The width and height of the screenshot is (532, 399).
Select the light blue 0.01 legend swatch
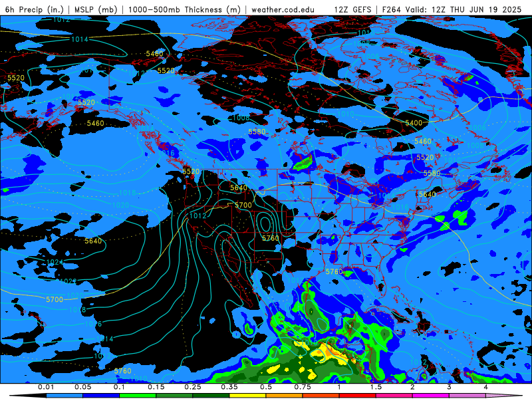click(x=65, y=396)
